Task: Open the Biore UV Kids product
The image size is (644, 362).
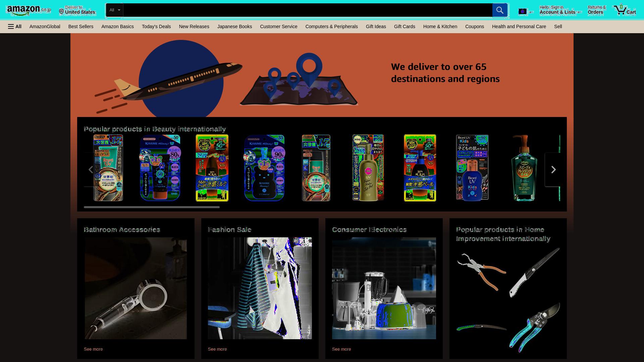Action: pyautogui.click(x=472, y=168)
